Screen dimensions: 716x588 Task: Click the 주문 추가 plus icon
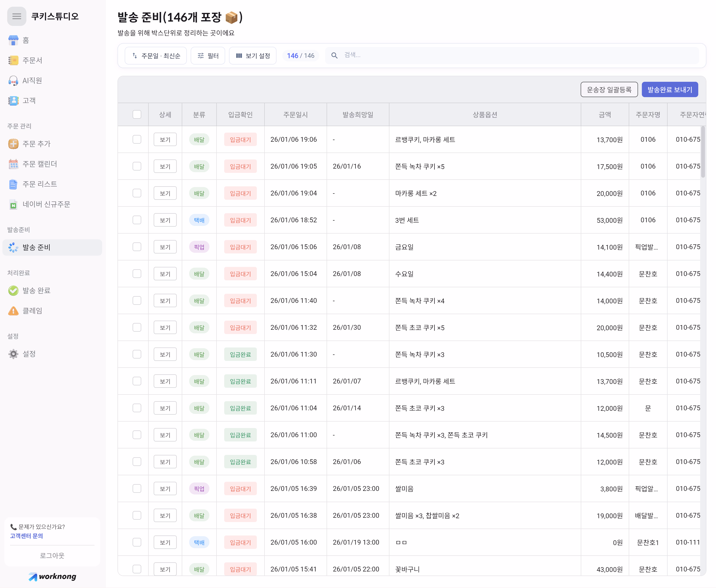[x=13, y=144]
